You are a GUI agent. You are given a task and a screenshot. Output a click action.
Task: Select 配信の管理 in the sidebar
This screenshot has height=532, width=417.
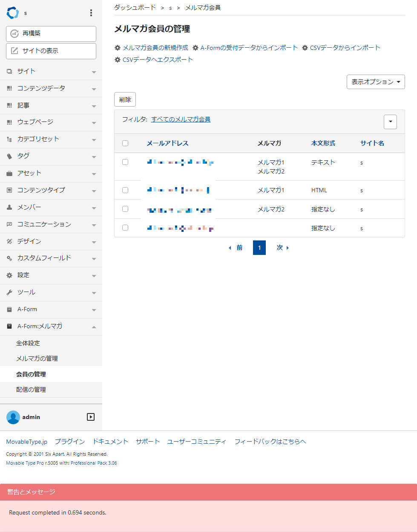(31, 390)
